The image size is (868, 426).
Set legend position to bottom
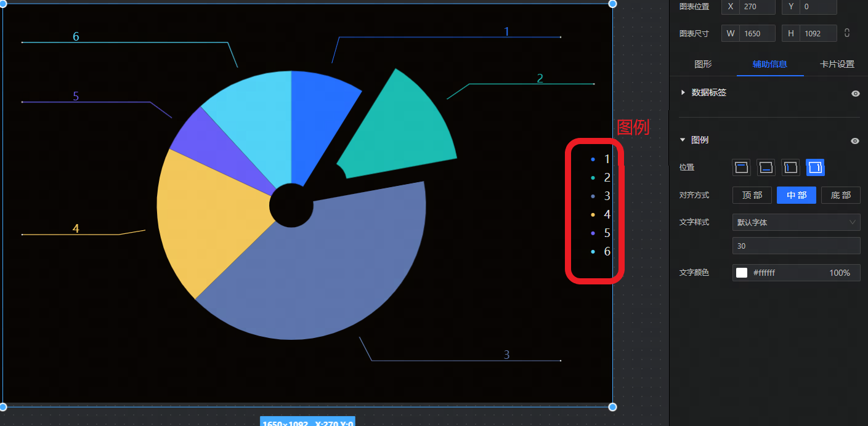click(x=766, y=167)
